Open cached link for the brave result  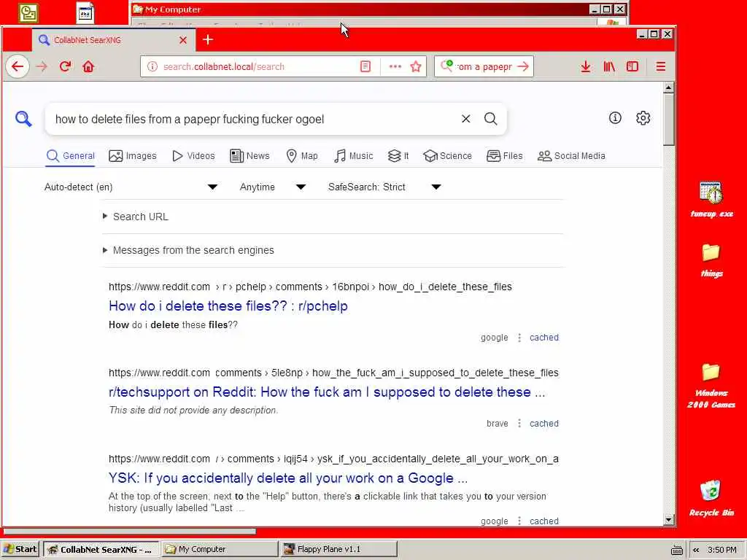point(544,424)
